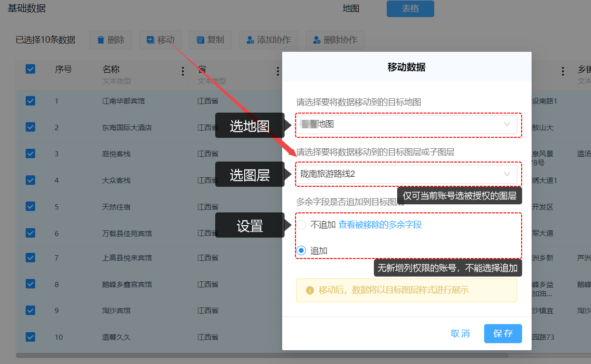This screenshot has height=364, width=591.
Task: Open the target map dropdown
Action: pos(407,125)
